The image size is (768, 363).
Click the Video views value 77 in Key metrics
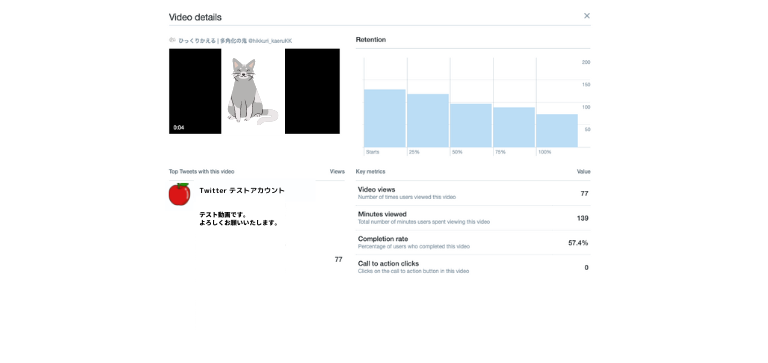point(584,194)
